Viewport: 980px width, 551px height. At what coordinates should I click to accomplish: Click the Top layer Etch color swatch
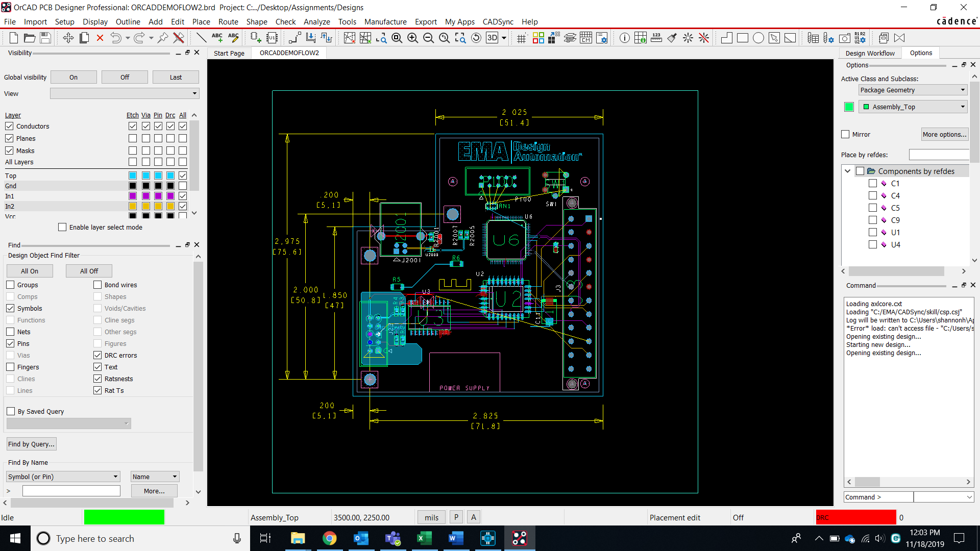point(133,176)
